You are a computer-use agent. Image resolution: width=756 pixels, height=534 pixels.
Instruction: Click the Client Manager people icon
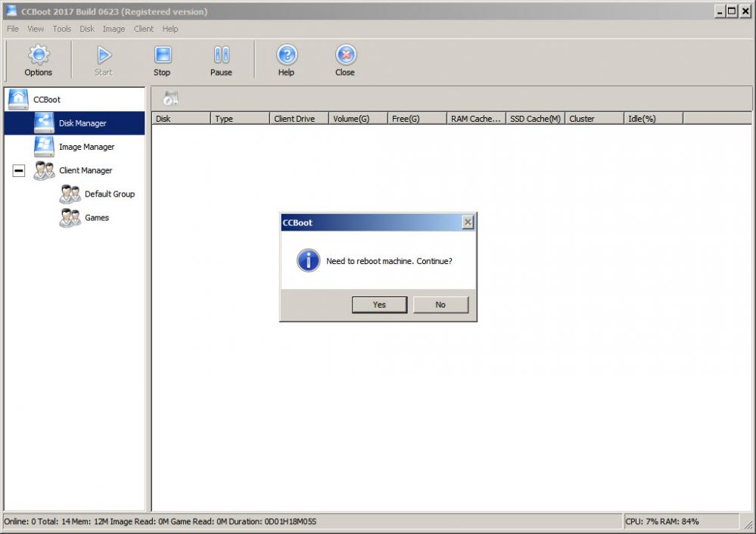click(x=44, y=170)
